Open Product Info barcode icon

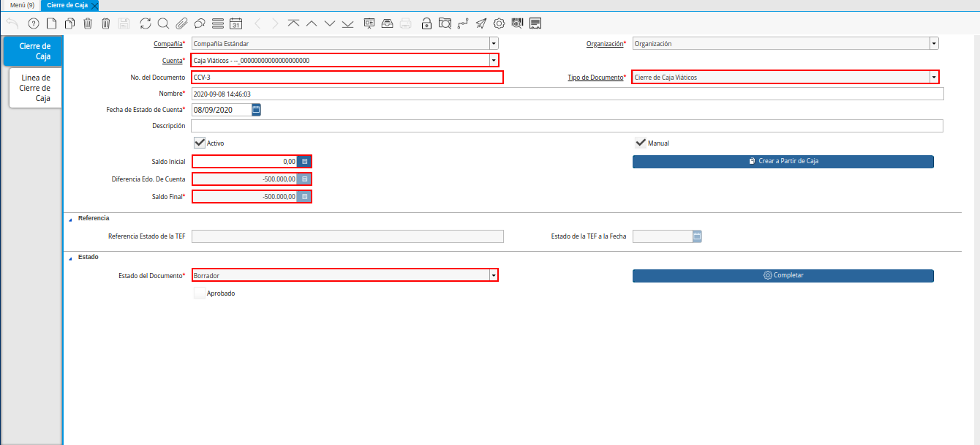pyautogui.click(x=517, y=23)
